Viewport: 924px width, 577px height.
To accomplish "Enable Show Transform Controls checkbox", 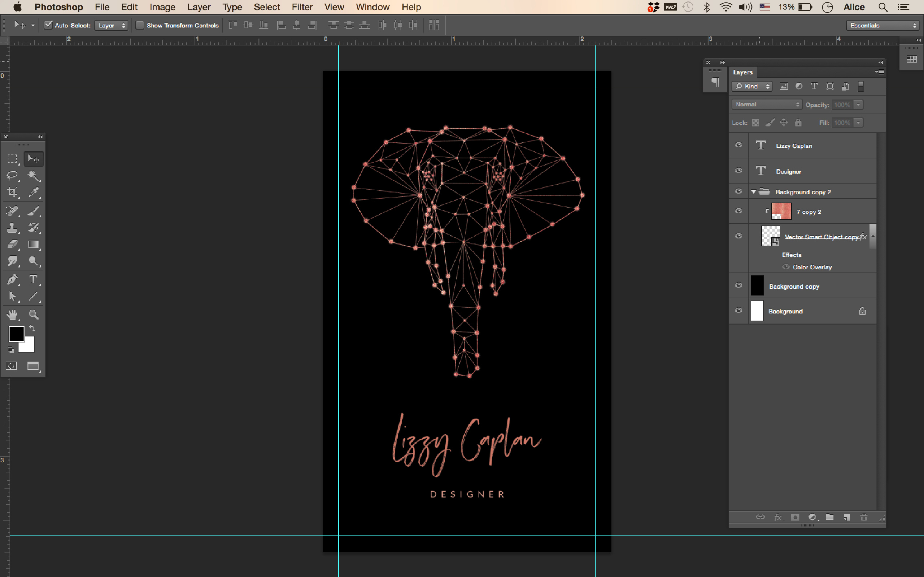I will pos(140,25).
